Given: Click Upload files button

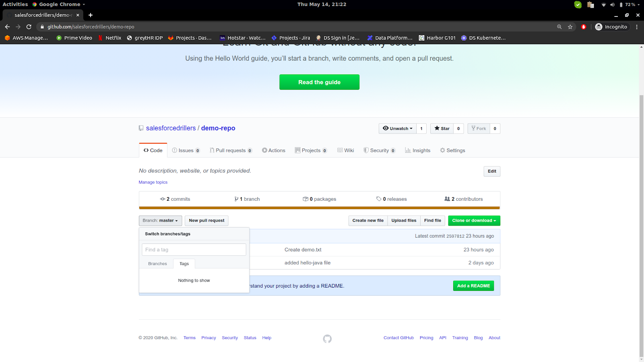Looking at the screenshot, I should (x=404, y=221).
